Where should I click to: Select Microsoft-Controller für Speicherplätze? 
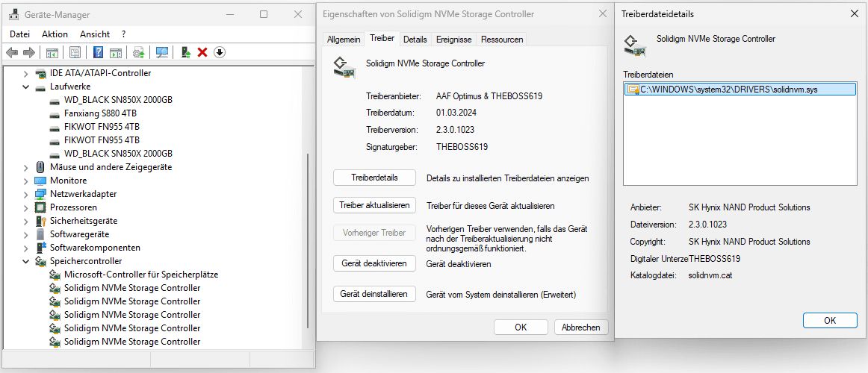pos(141,274)
